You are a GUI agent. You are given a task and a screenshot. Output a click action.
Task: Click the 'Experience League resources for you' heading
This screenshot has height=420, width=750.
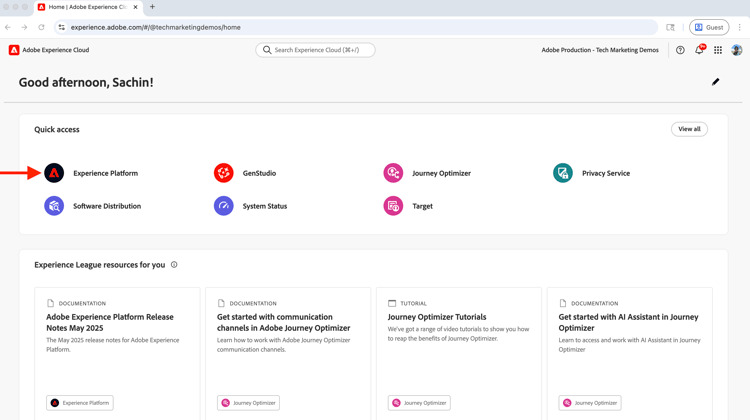(x=99, y=265)
